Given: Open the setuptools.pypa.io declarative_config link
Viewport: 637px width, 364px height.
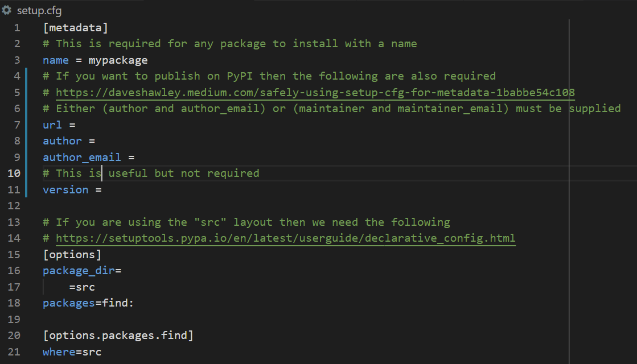Looking at the screenshot, I should pyautogui.click(x=286, y=238).
